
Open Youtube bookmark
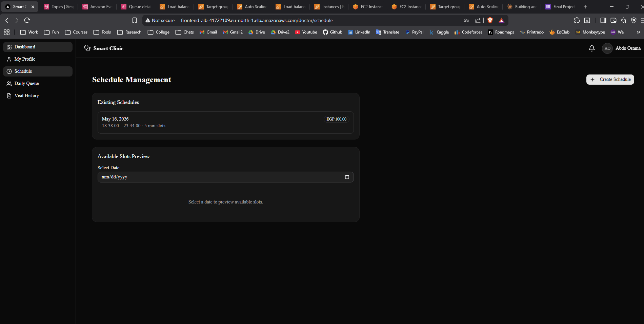tap(306, 32)
